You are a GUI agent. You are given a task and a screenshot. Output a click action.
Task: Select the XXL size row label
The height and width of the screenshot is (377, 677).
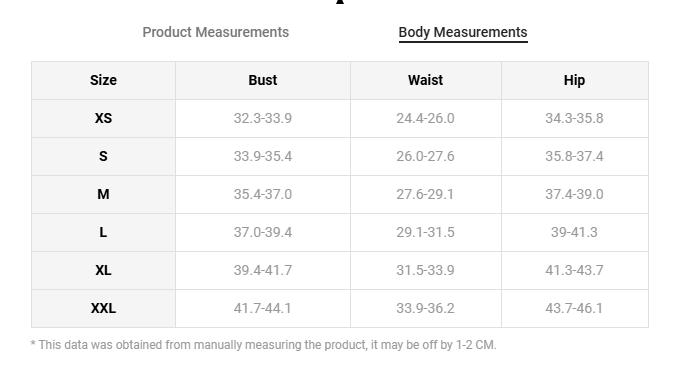click(103, 308)
